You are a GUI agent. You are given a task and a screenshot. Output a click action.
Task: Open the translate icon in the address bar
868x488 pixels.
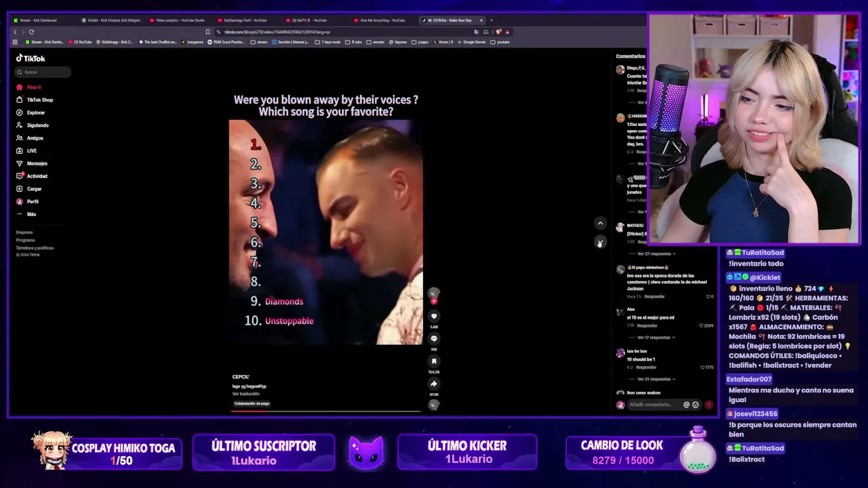(x=477, y=32)
